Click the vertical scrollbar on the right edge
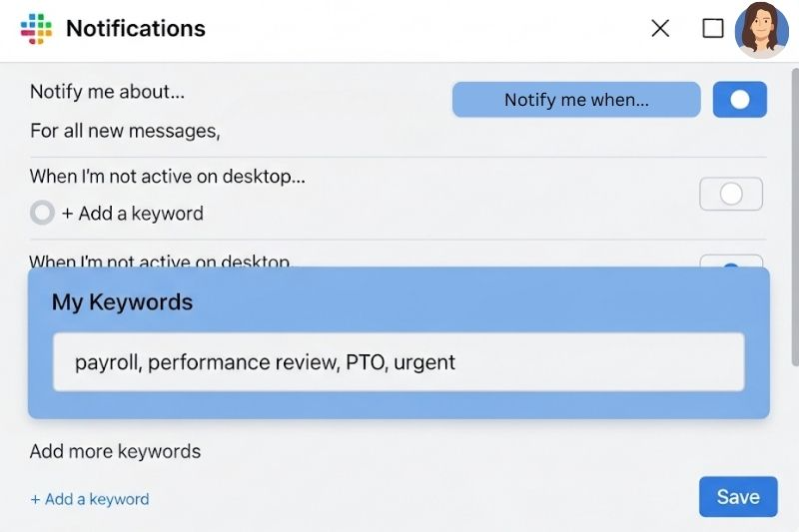The image size is (799, 532). pyautogui.click(x=794, y=217)
